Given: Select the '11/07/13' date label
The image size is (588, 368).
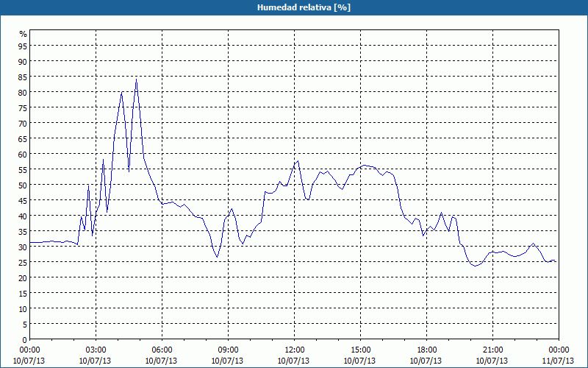Looking at the screenshot, I should (558, 361).
